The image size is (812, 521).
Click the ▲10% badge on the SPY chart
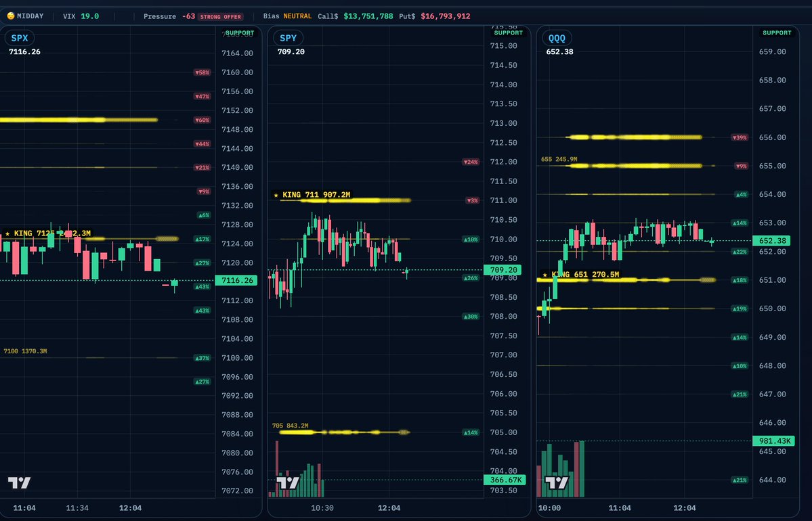pyautogui.click(x=471, y=239)
